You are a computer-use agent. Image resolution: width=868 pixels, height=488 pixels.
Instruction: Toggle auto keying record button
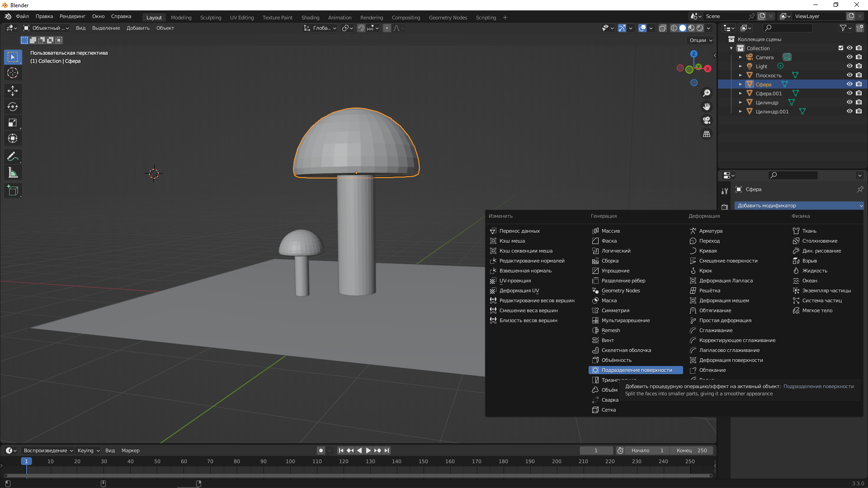[321, 450]
